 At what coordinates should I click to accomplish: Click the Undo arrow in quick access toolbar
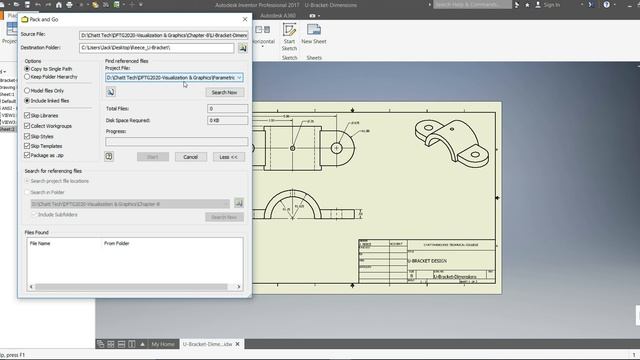[38, 4]
